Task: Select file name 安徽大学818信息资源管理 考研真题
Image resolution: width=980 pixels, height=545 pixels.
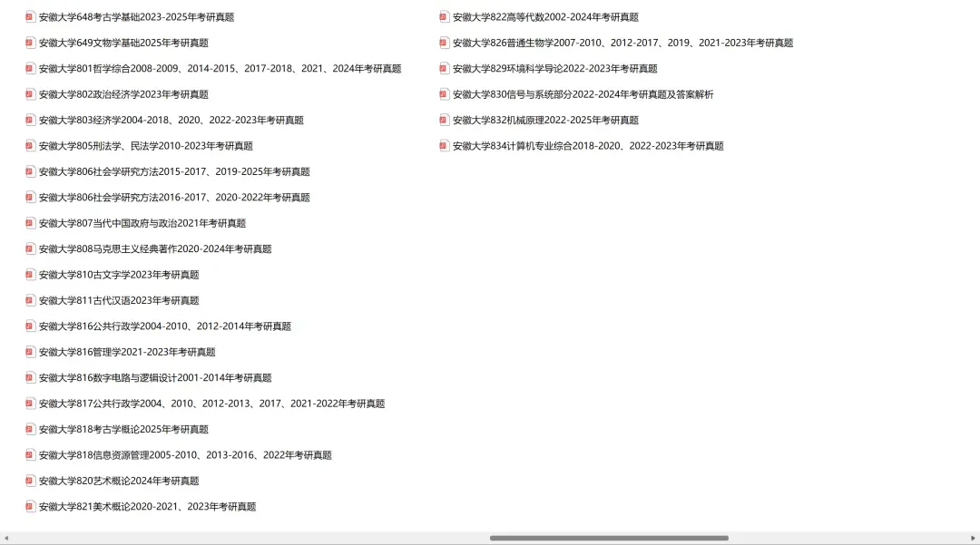Action: 185,454
